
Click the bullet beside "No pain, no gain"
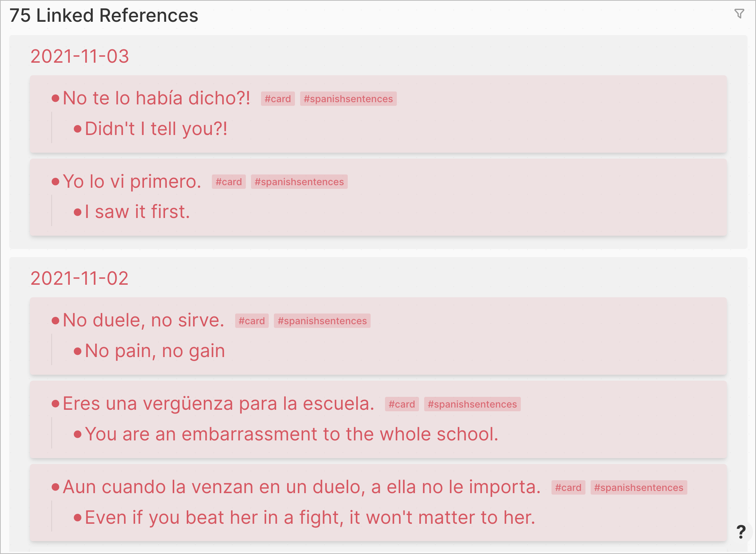pyautogui.click(x=78, y=351)
